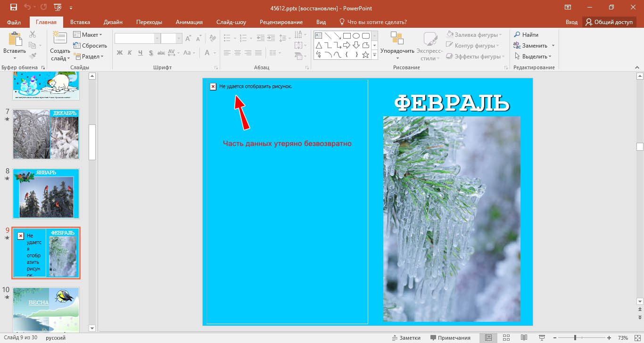Select slide 8 ЯНВАРЬ thumbnail

46,193
